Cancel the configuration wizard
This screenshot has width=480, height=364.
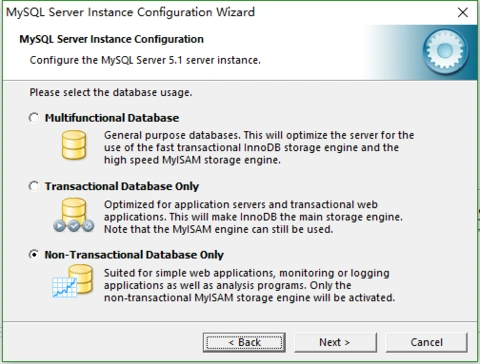coord(427,342)
